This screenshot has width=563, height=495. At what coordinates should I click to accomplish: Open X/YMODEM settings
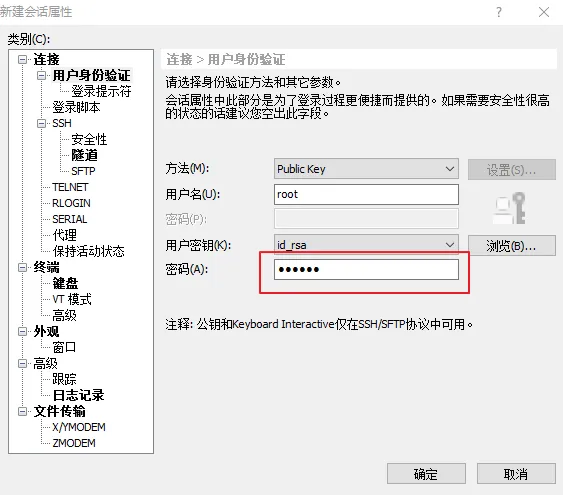point(79,427)
